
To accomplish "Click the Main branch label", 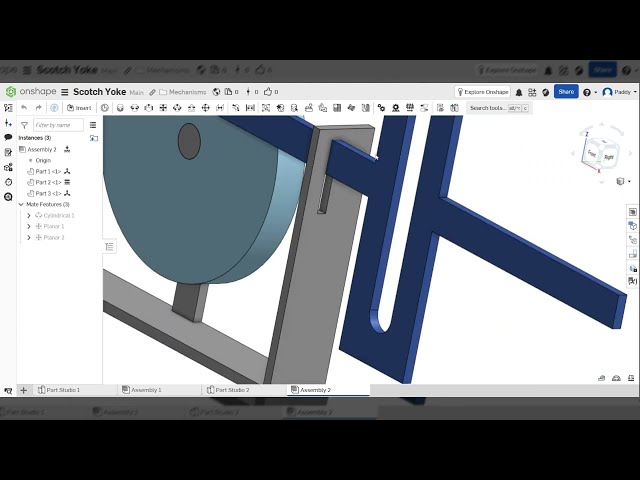I will coord(137,93).
